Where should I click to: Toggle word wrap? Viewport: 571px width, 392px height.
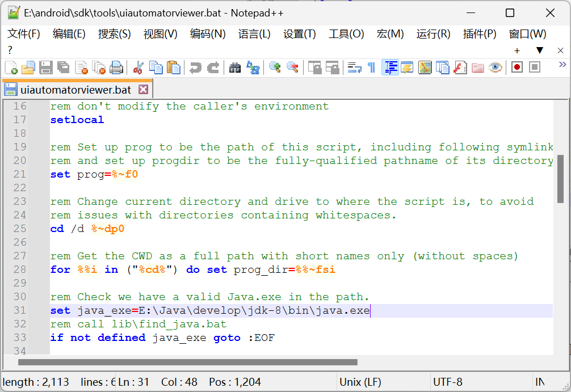[354, 67]
